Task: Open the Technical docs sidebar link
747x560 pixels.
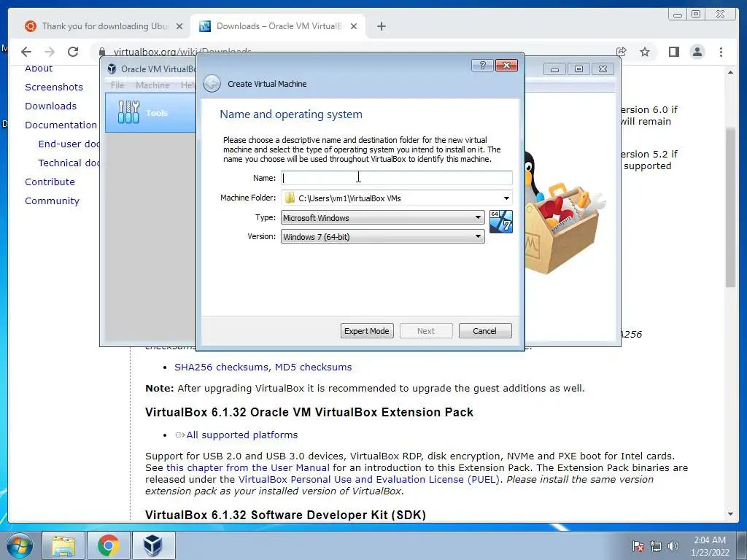Action: (69, 163)
